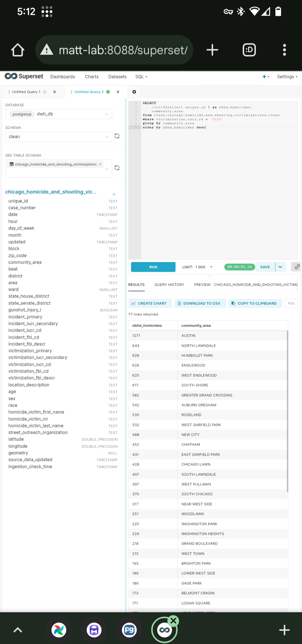Click the Superset logo in the navbar
This screenshot has width=302, height=644.
click(x=24, y=76)
